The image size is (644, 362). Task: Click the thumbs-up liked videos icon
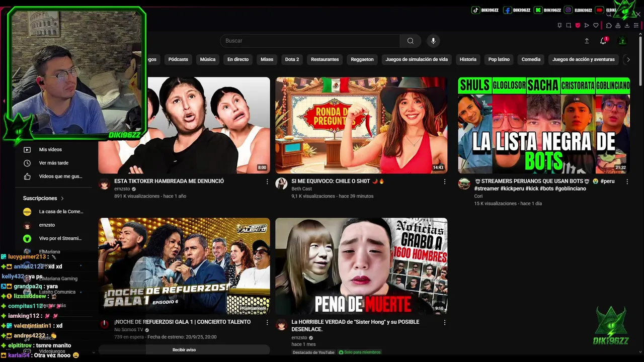(27, 176)
